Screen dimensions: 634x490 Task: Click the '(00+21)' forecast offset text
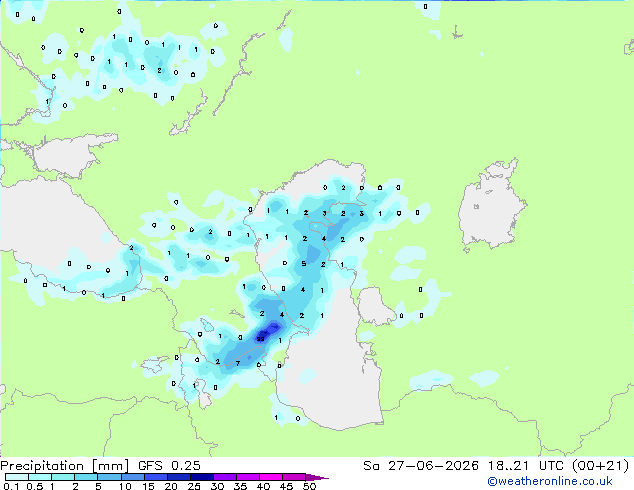click(x=601, y=466)
